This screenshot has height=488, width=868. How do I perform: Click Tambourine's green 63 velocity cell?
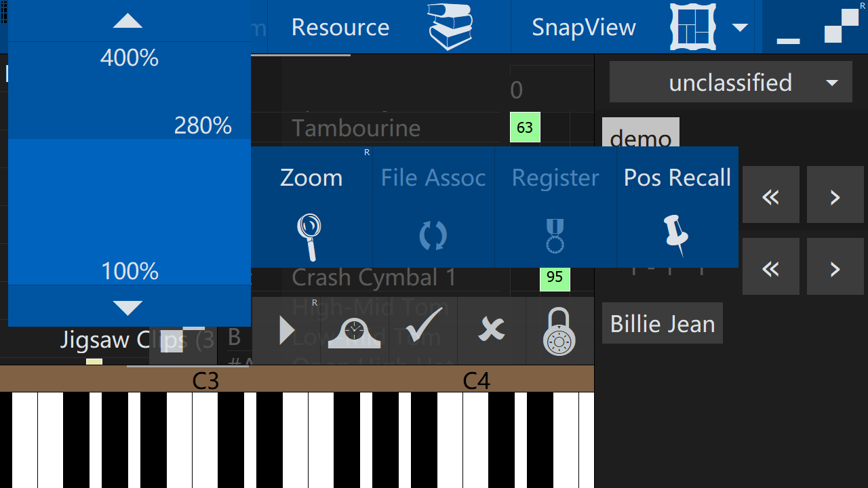525,127
